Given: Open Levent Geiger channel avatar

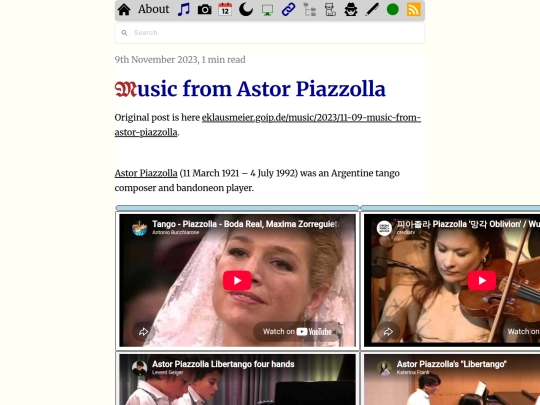Looking at the screenshot, I should pos(139,368).
